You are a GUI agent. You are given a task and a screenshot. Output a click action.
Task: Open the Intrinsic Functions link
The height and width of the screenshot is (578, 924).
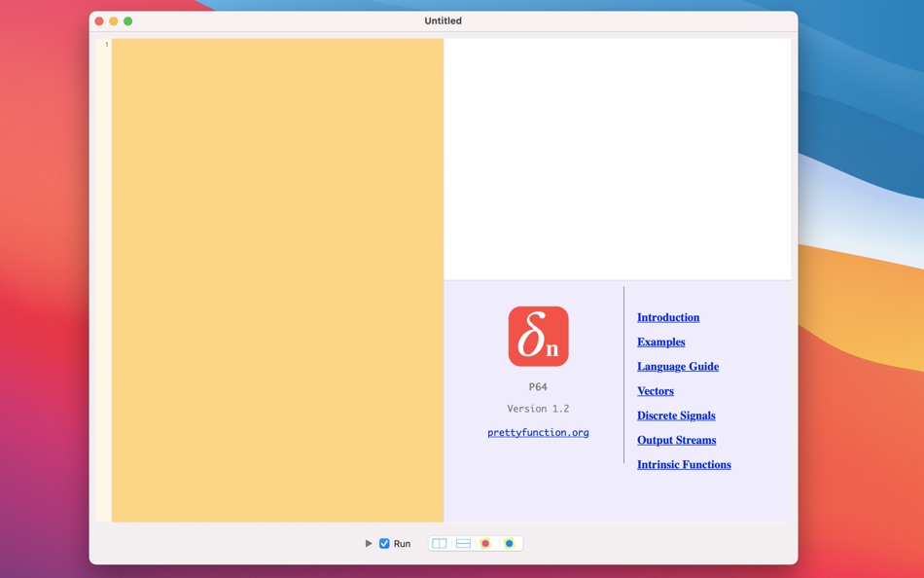(x=684, y=465)
